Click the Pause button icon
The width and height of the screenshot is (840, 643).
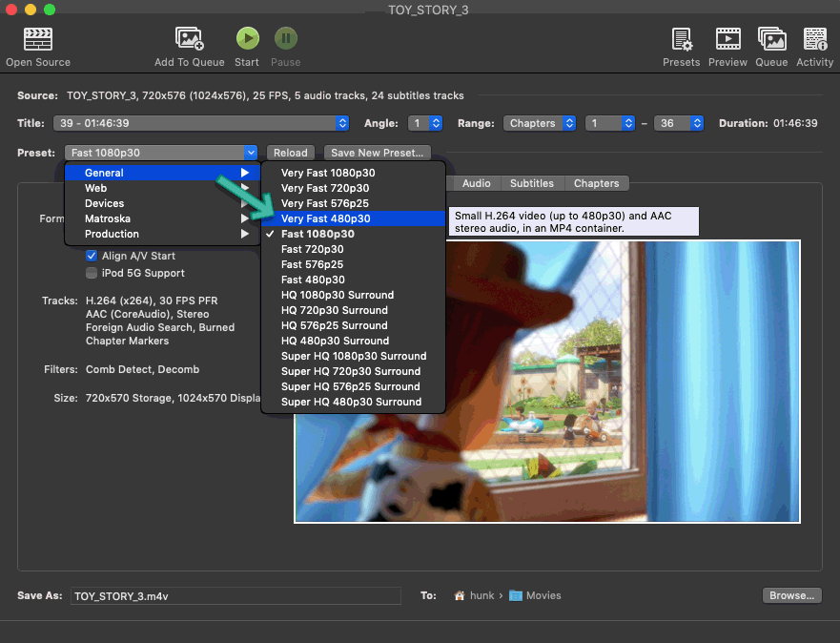coord(285,38)
